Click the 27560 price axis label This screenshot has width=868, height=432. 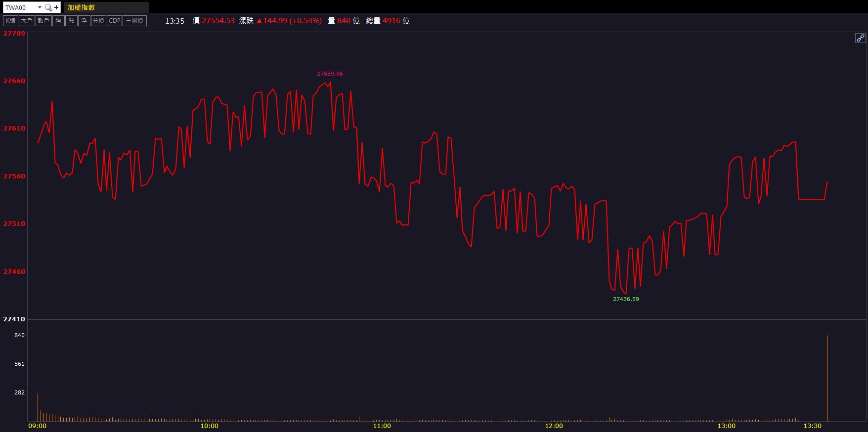pyautogui.click(x=14, y=176)
